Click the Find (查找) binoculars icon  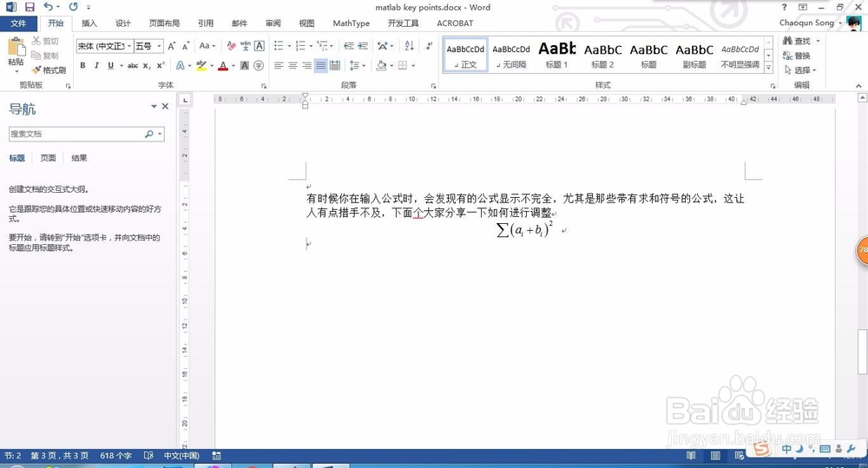[787, 41]
